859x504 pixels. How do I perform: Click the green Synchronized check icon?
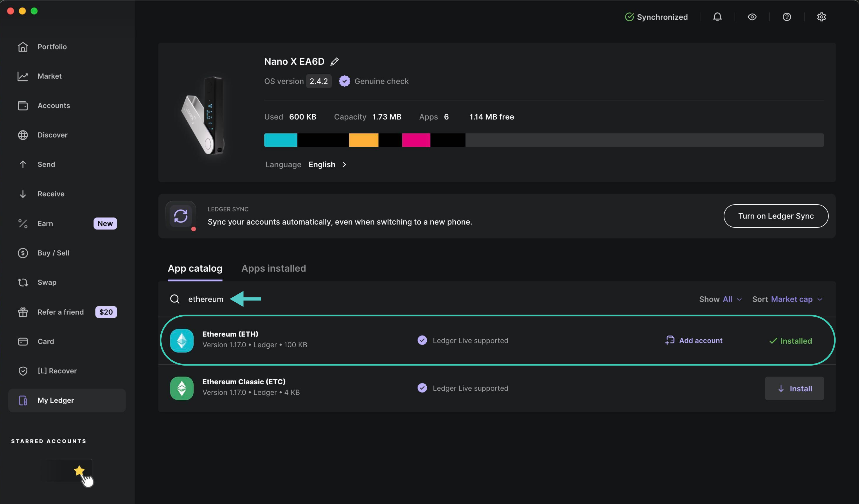[x=629, y=17]
